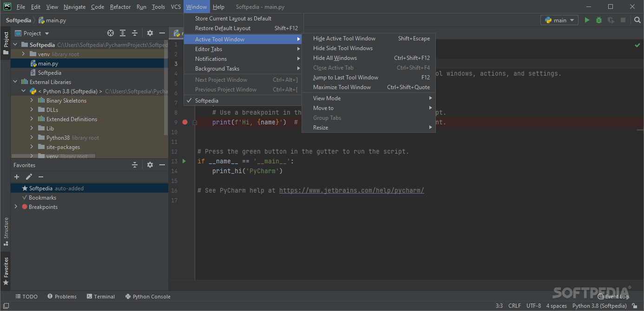Open the Python Console tool window

click(x=148, y=297)
